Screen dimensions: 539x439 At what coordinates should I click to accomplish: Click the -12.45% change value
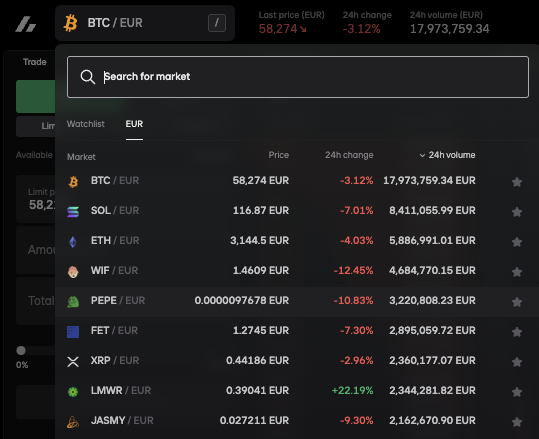[353, 271]
